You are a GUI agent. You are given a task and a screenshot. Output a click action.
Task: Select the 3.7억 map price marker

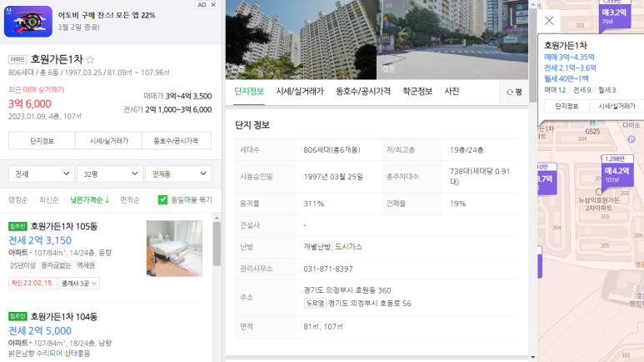(x=547, y=178)
